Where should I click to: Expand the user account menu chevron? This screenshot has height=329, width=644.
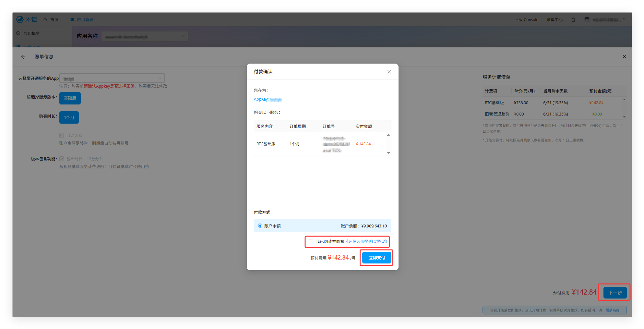click(x=624, y=19)
